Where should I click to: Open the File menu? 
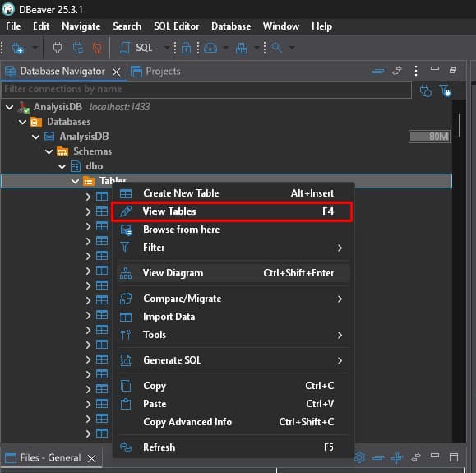click(x=13, y=26)
